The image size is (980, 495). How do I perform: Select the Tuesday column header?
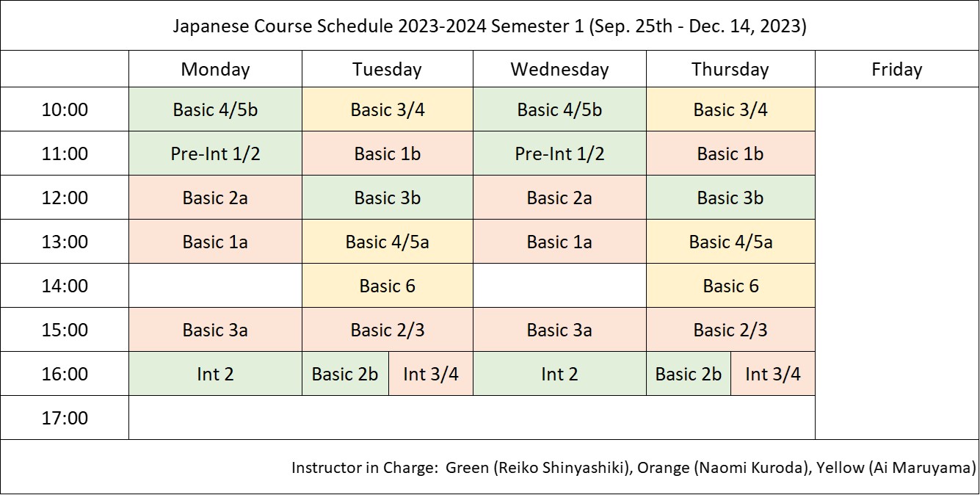pyautogui.click(x=387, y=69)
